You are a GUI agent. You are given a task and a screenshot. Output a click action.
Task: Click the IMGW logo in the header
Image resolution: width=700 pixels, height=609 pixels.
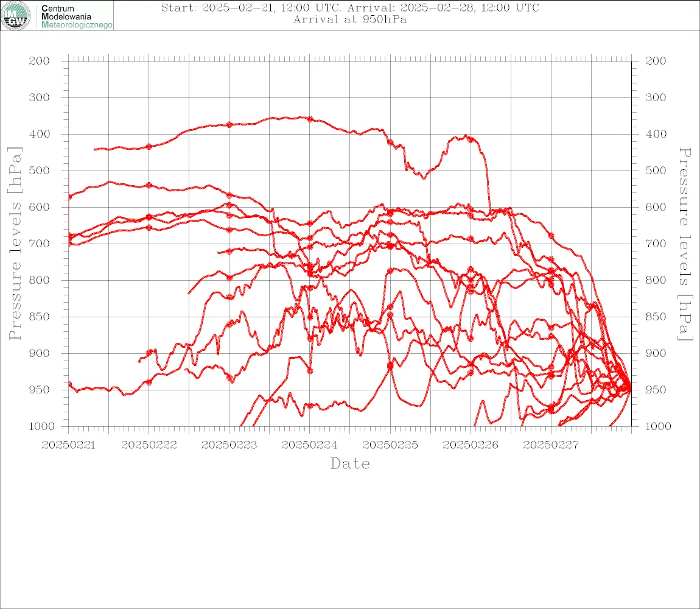click(16, 16)
